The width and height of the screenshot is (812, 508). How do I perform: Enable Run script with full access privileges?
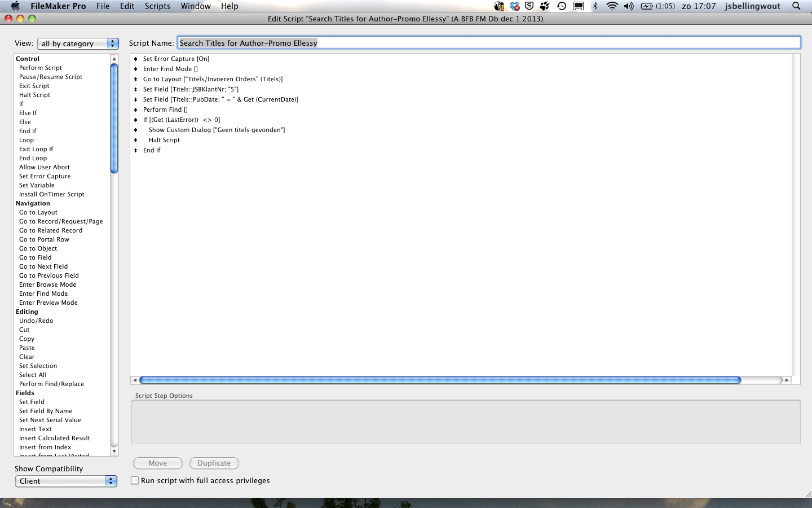tap(135, 480)
